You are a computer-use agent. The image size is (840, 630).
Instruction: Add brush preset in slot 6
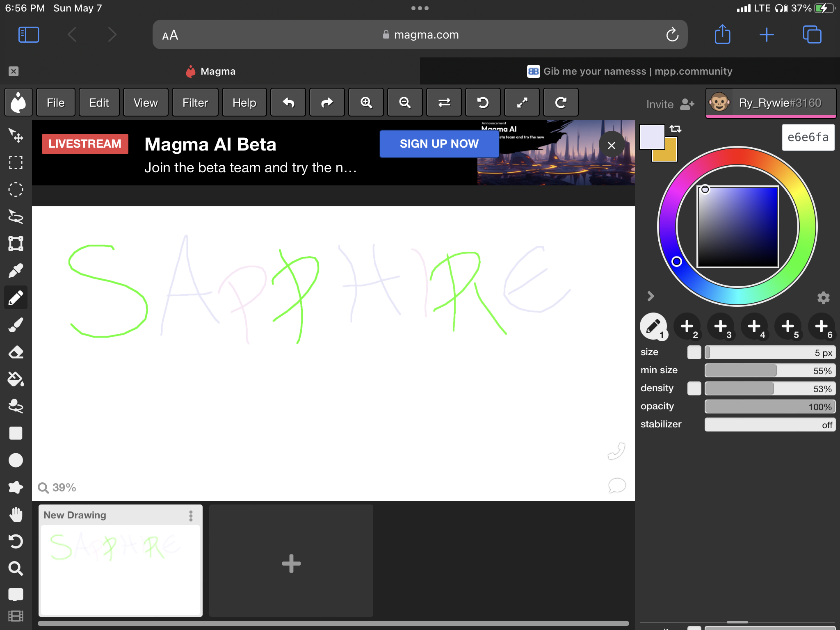(822, 326)
